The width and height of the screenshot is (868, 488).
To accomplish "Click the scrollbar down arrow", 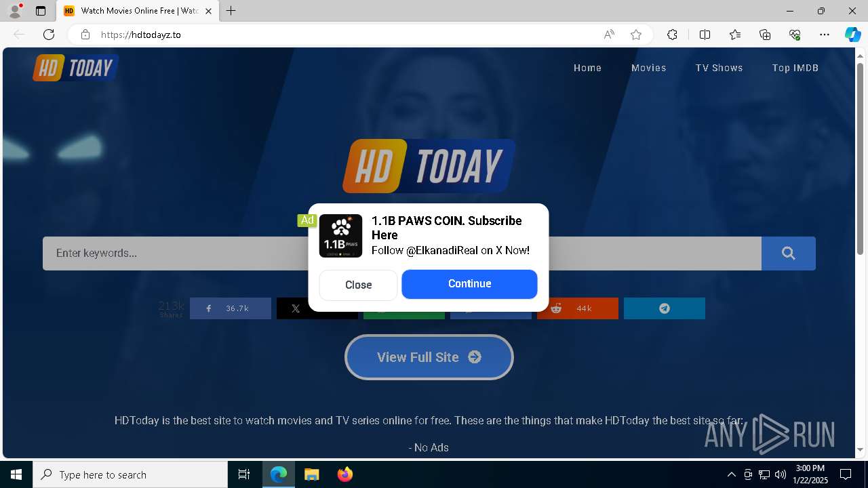I will (861, 449).
